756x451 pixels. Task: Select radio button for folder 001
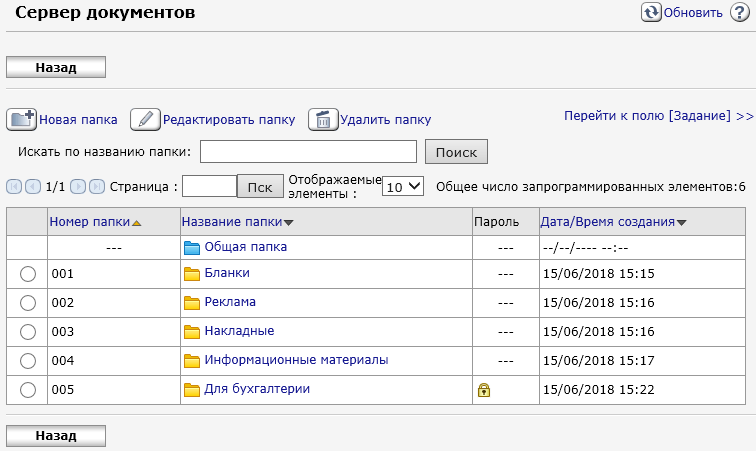pyautogui.click(x=28, y=274)
